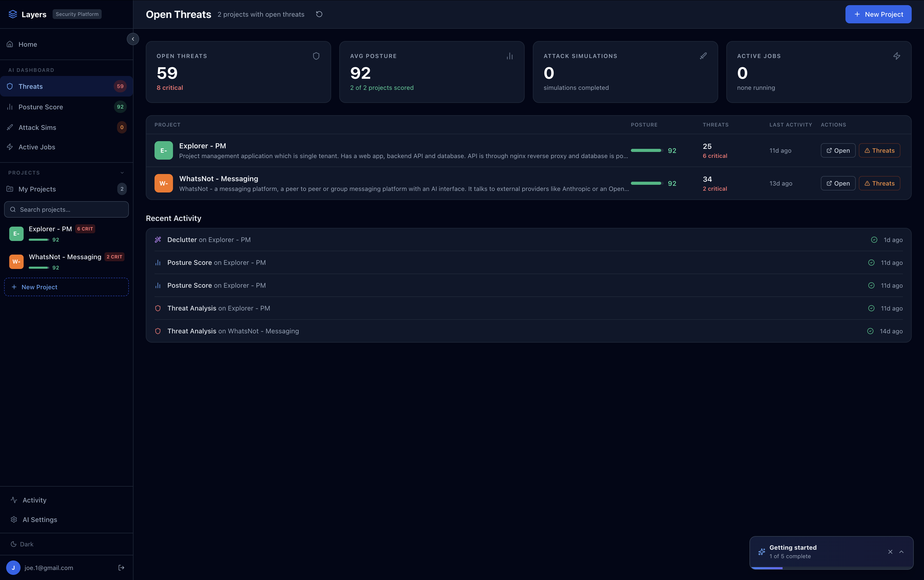Click the success check icon for 1d ago
This screenshot has width=924, height=580.
874,240
